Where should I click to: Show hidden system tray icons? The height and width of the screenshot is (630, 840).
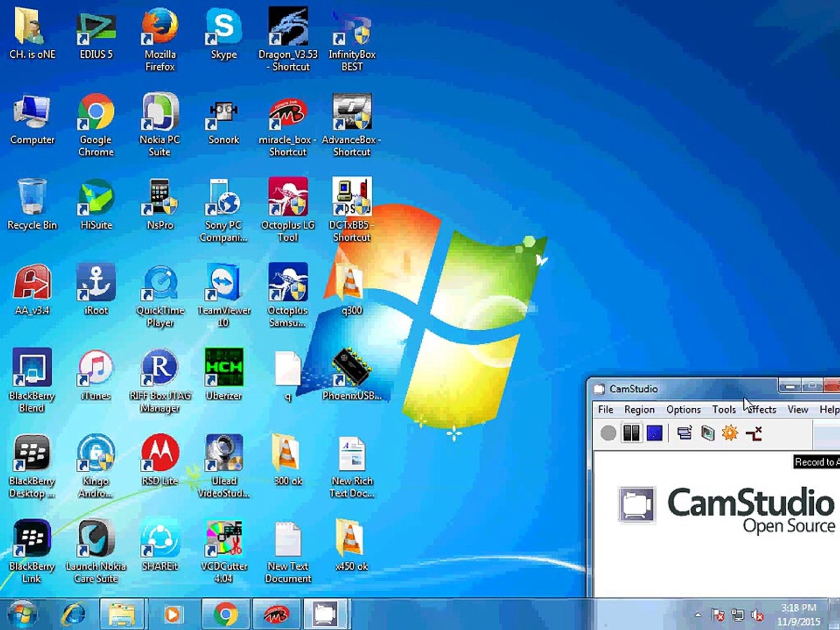tap(698, 615)
